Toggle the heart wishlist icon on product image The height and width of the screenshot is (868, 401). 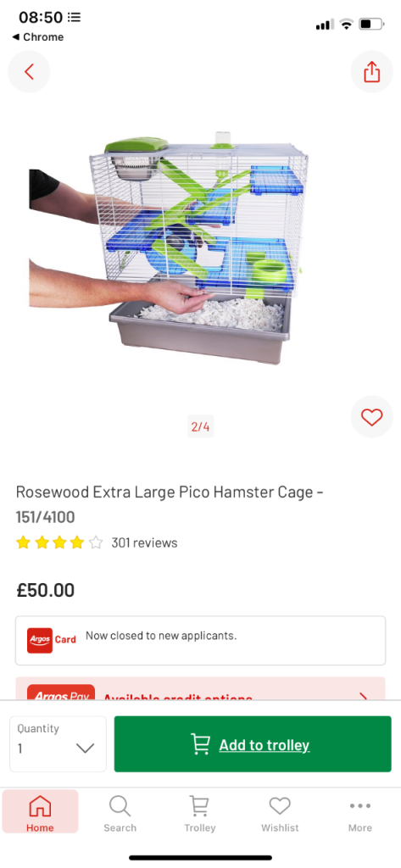371,417
